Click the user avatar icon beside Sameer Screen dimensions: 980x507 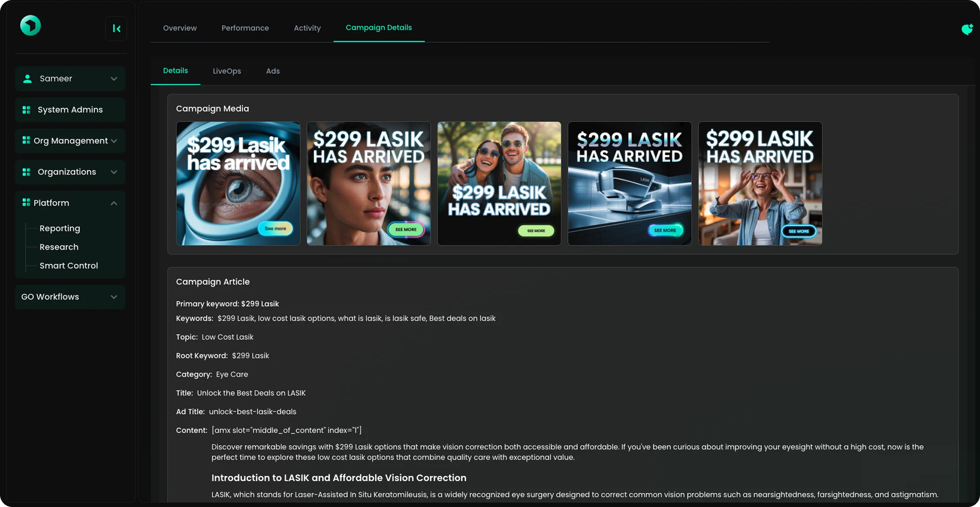click(x=27, y=79)
